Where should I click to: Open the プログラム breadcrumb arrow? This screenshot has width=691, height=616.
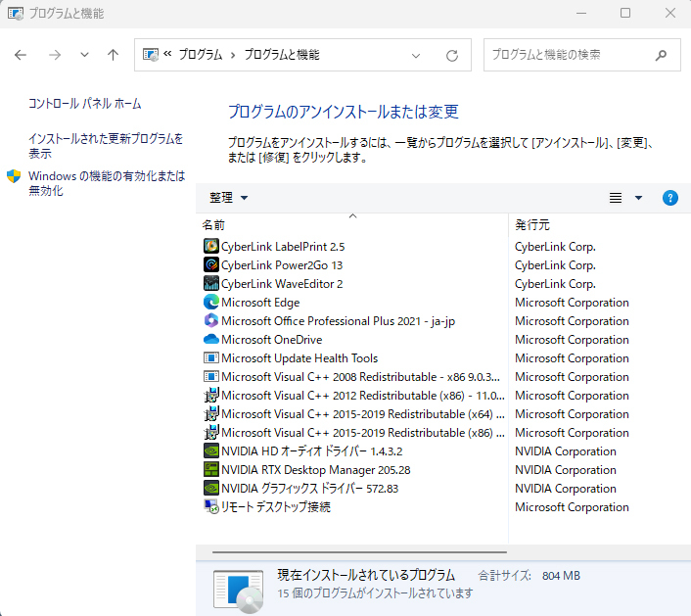click(233, 55)
